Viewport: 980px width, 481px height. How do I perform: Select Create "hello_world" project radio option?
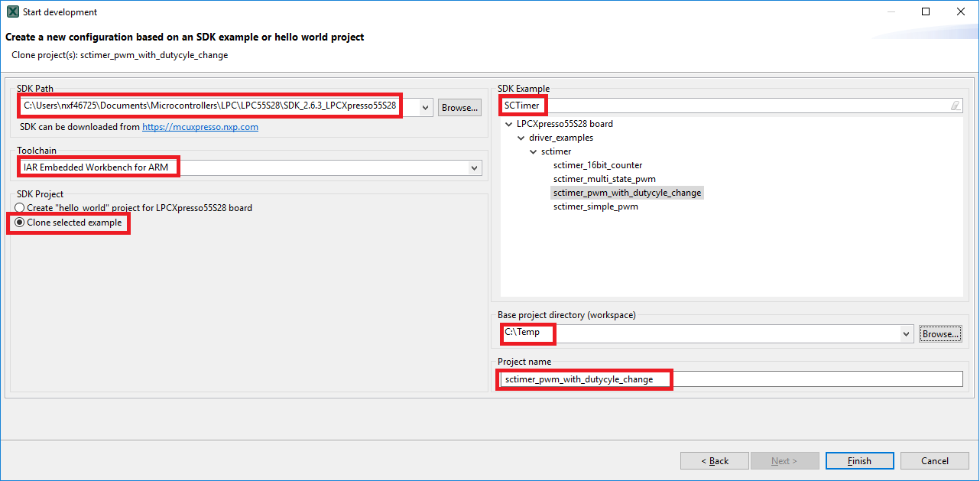pyautogui.click(x=20, y=208)
